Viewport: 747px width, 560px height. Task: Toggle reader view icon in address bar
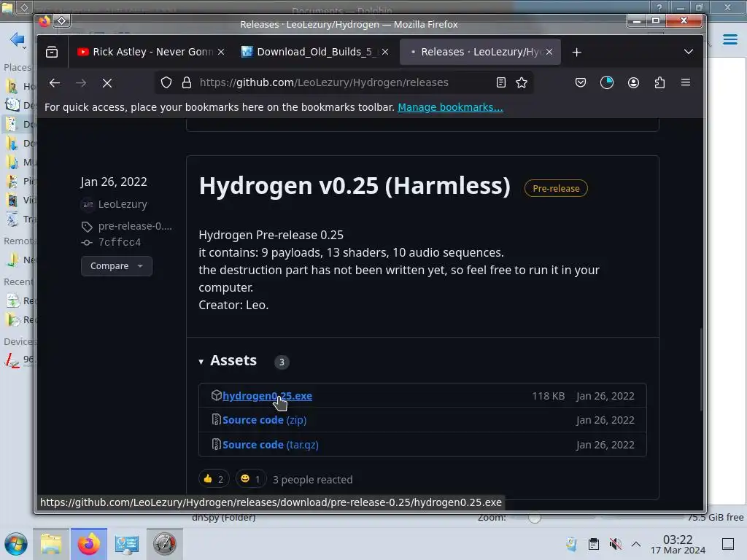500,82
